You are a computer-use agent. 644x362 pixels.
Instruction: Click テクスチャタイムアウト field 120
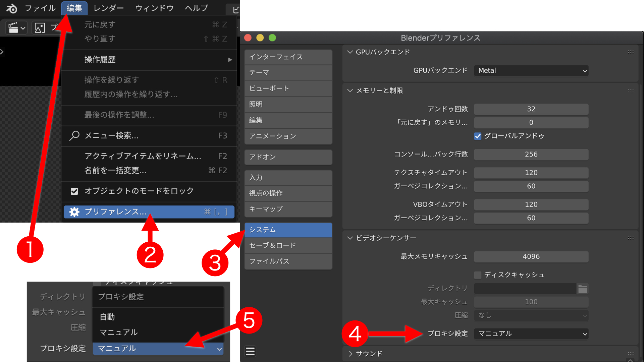pyautogui.click(x=531, y=173)
